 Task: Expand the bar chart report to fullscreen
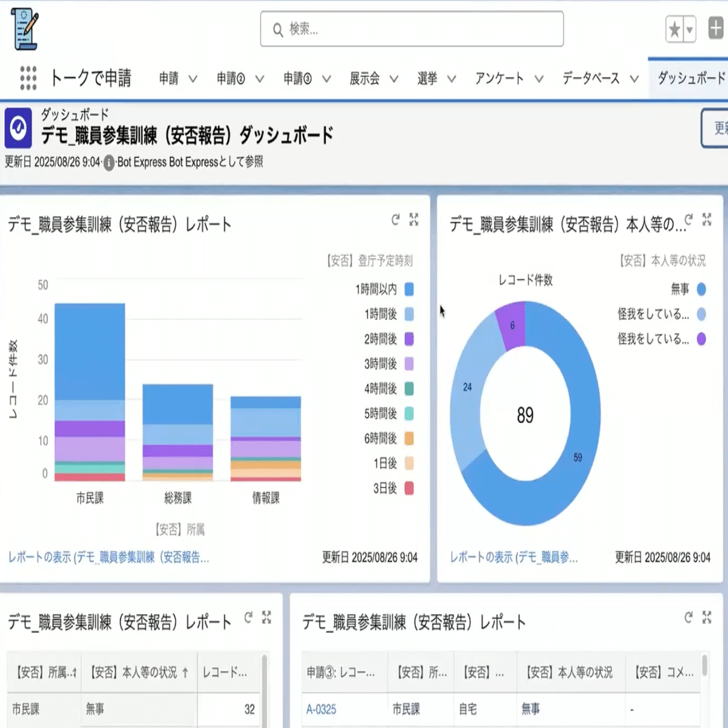[x=415, y=219]
